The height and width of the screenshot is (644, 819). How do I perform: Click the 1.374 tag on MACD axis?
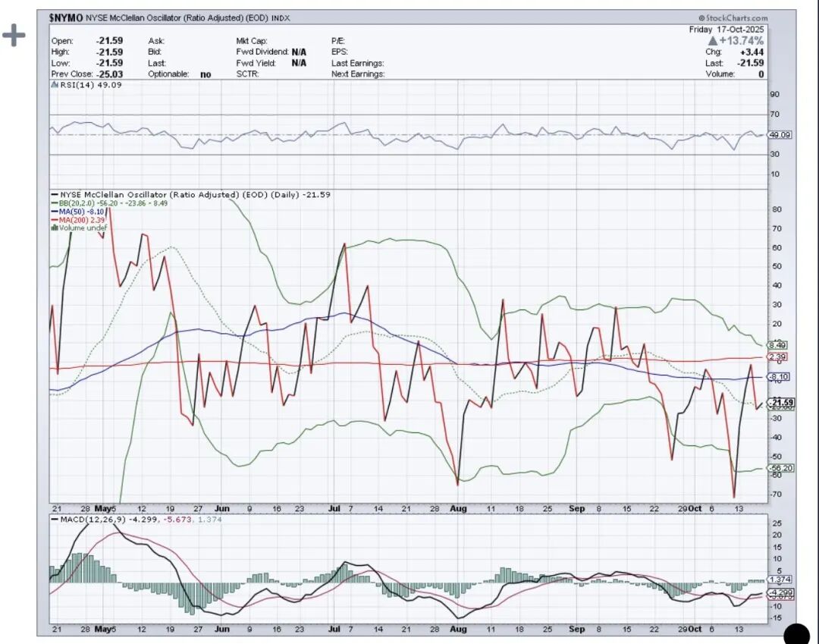[780, 580]
